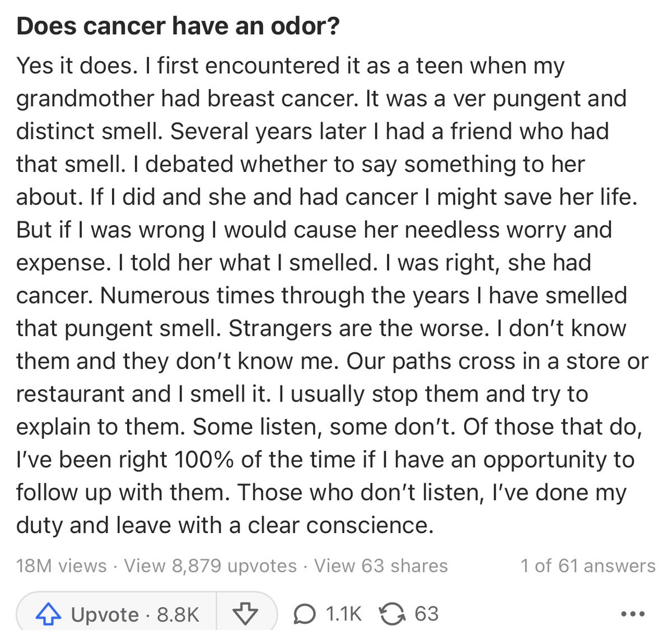Open the question title "Does cancer have an odor?"
This screenshot has width=672, height=630.
tap(178, 26)
